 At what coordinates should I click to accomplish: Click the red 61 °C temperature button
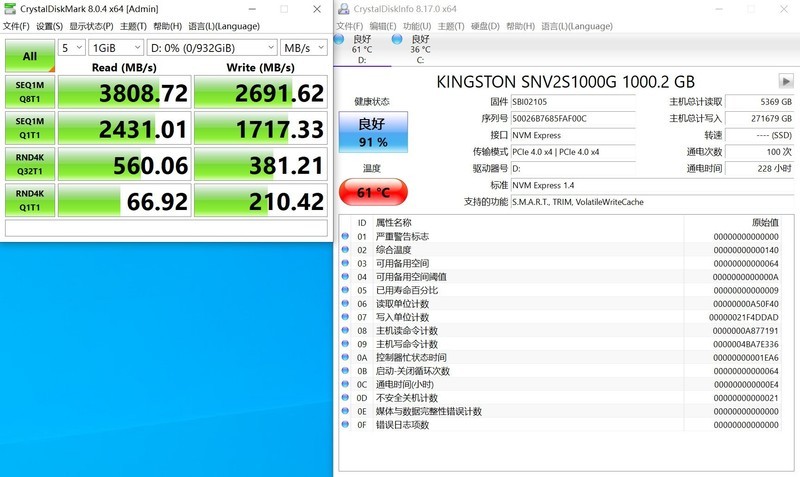(373, 192)
